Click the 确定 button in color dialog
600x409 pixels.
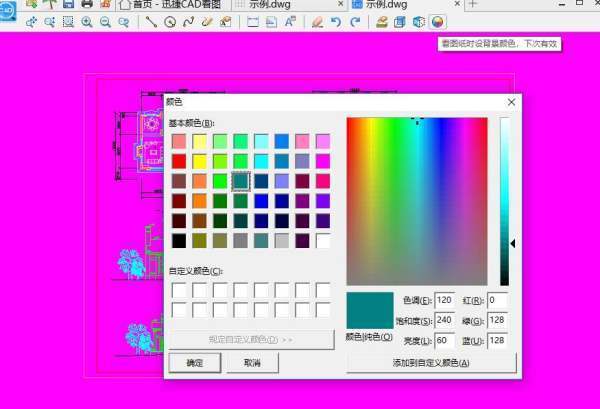[x=194, y=363]
